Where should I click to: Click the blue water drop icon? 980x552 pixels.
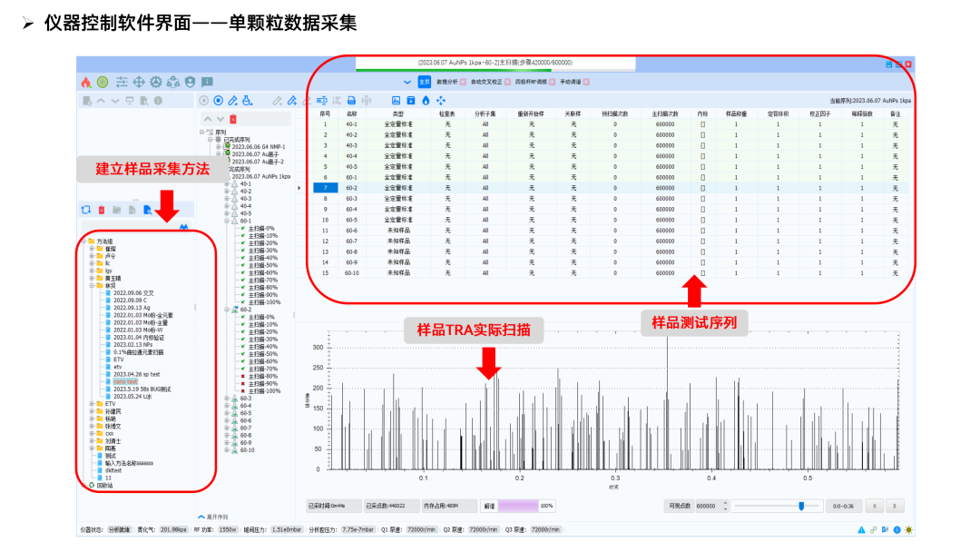[x=426, y=100]
